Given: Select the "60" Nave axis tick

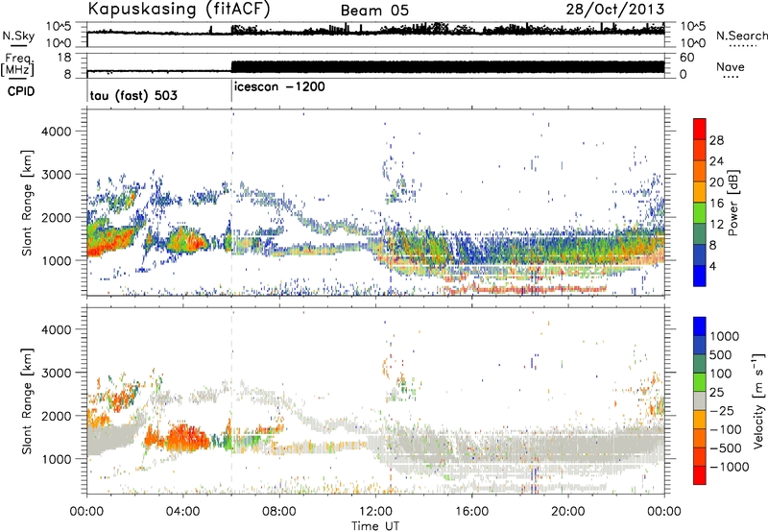Looking at the screenshot, I should [x=686, y=58].
